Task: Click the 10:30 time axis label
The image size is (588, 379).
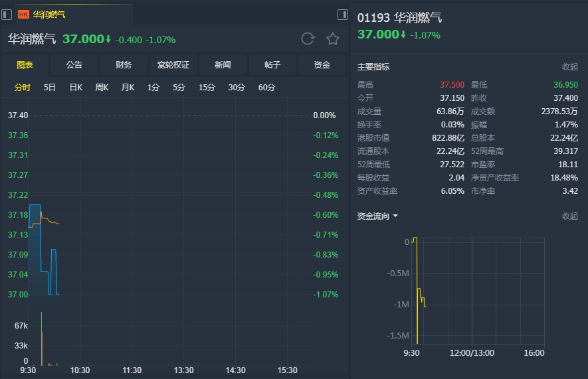Action: (x=80, y=370)
